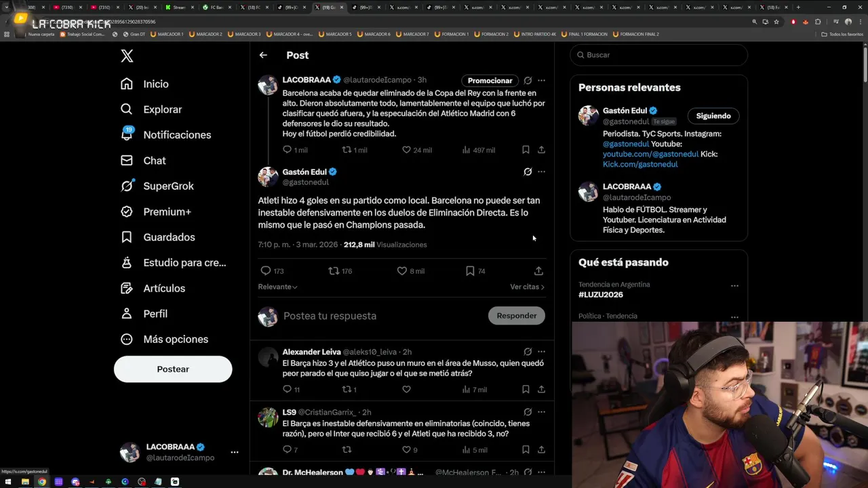The width and height of the screenshot is (868, 488).
Task: Open MARCADOR 1 bookmark in browser bar
Action: click(168, 34)
